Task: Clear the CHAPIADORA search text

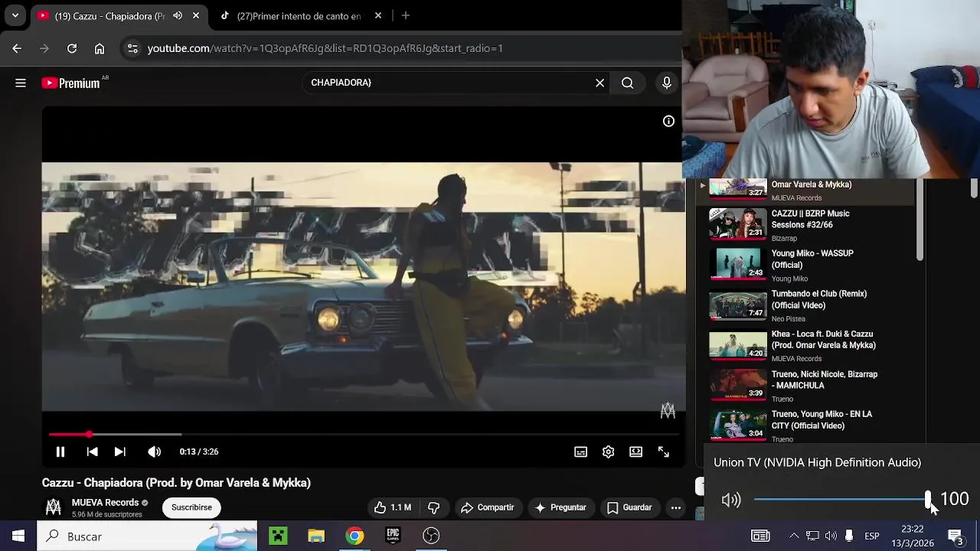Action: pyautogui.click(x=599, y=83)
